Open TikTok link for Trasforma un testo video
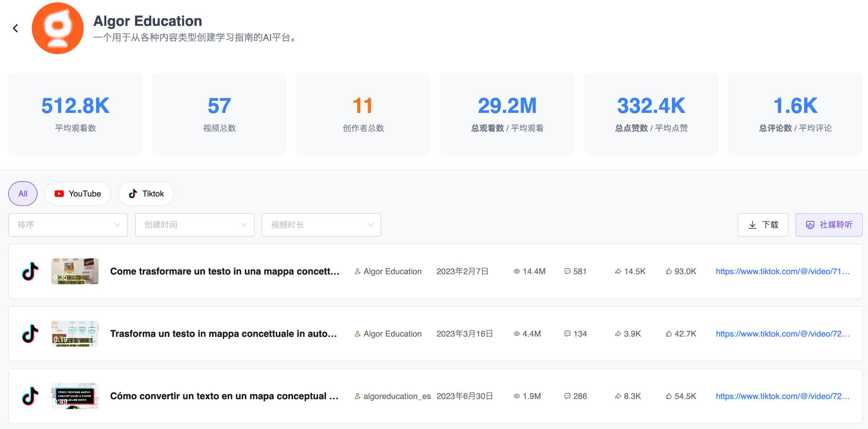868x429 pixels. pos(783,334)
